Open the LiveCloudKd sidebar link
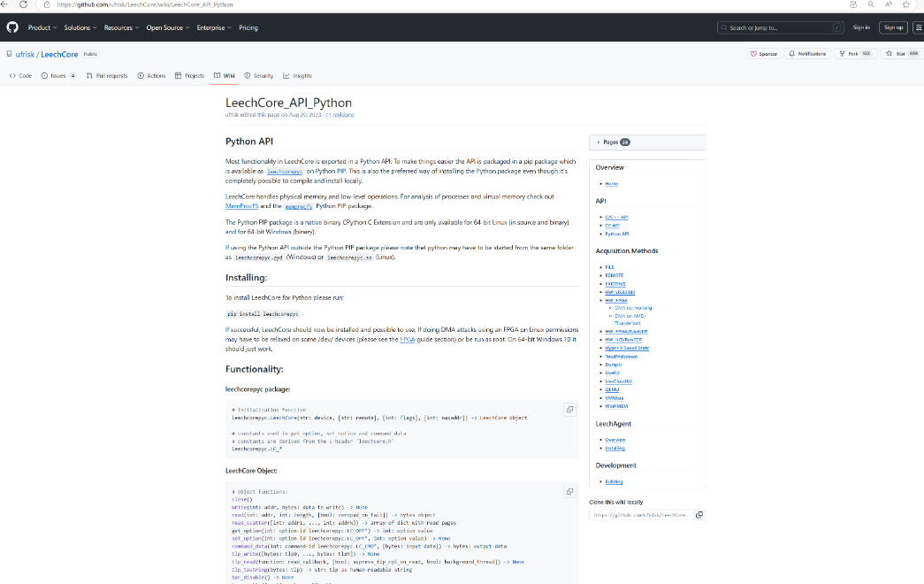 (618, 381)
